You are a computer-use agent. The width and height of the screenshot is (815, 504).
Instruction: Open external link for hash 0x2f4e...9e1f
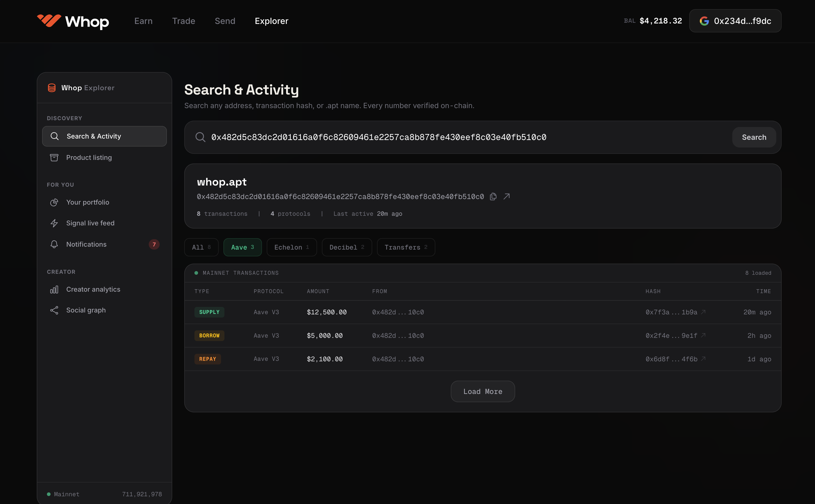click(x=703, y=335)
